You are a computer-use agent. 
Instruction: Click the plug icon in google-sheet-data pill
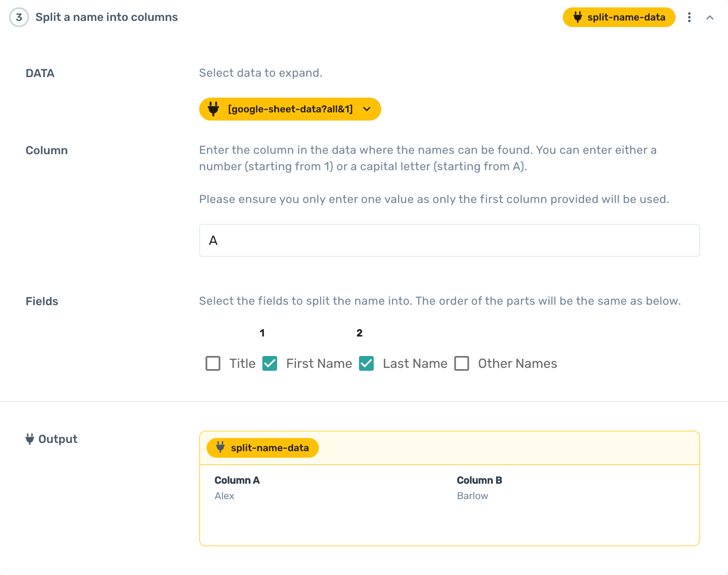[213, 109]
